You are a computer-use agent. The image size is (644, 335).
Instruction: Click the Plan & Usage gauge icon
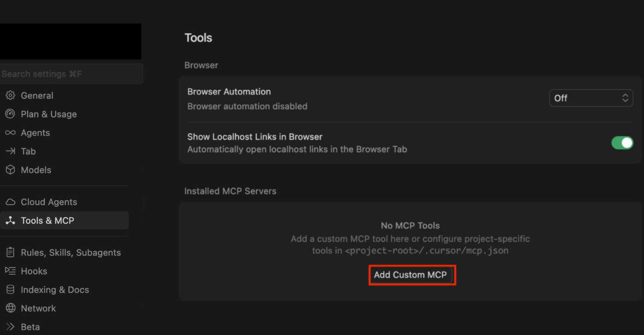(10, 114)
